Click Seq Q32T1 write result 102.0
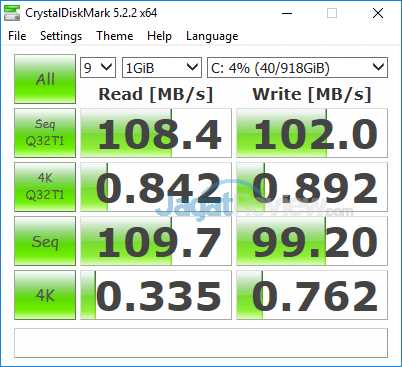This screenshot has height=367, width=402. coord(312,133)
